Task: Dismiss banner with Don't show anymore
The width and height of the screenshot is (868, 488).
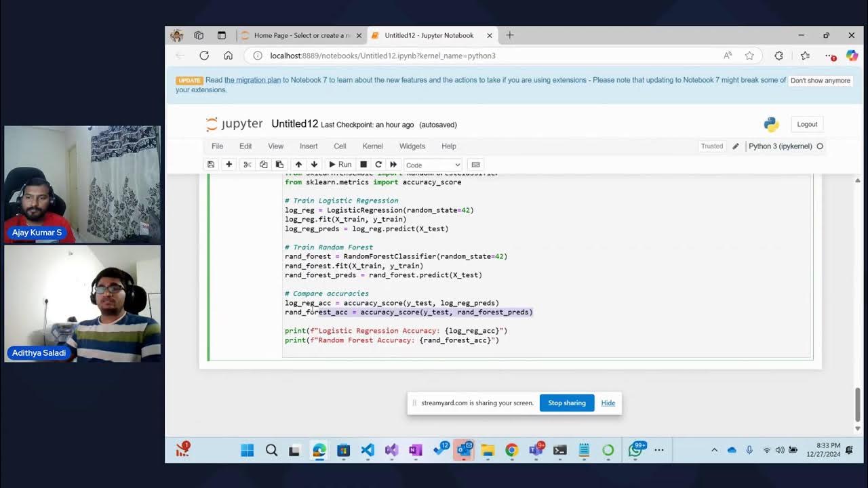Action: [820, 81]
